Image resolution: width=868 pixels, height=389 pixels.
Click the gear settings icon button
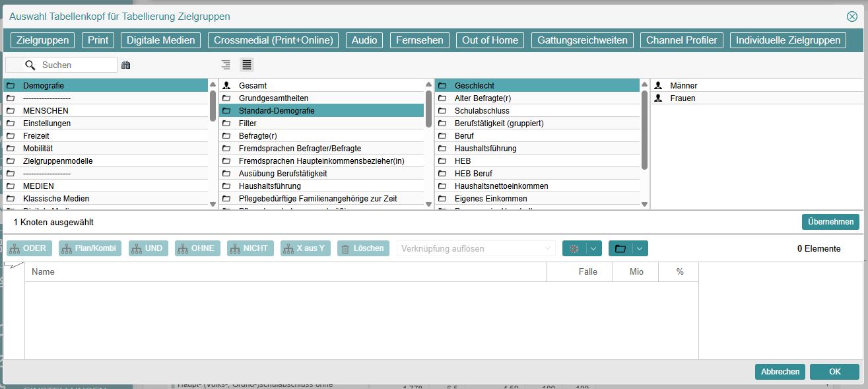(574, 248)
